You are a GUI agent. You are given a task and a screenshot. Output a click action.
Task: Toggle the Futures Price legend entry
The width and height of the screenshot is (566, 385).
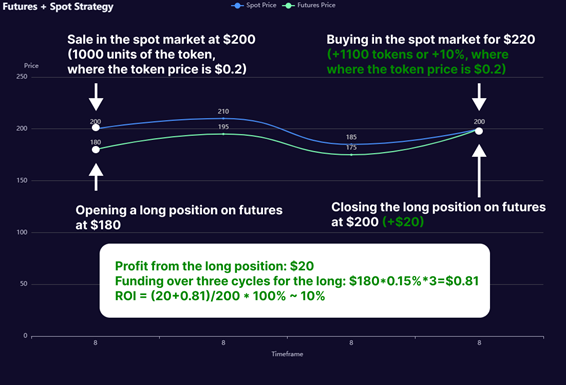click(309, 5)
